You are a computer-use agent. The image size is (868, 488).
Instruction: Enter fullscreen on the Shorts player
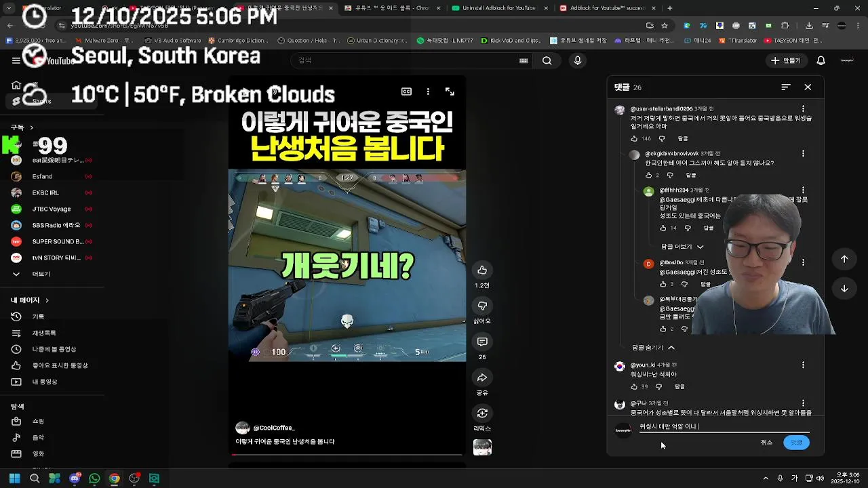(x=450, y=91)
